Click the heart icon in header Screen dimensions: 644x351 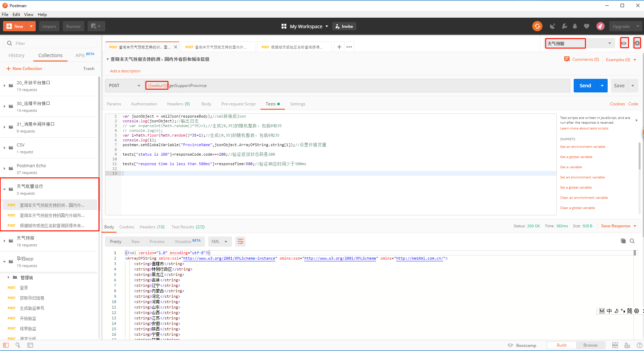(x=587, y=26)
